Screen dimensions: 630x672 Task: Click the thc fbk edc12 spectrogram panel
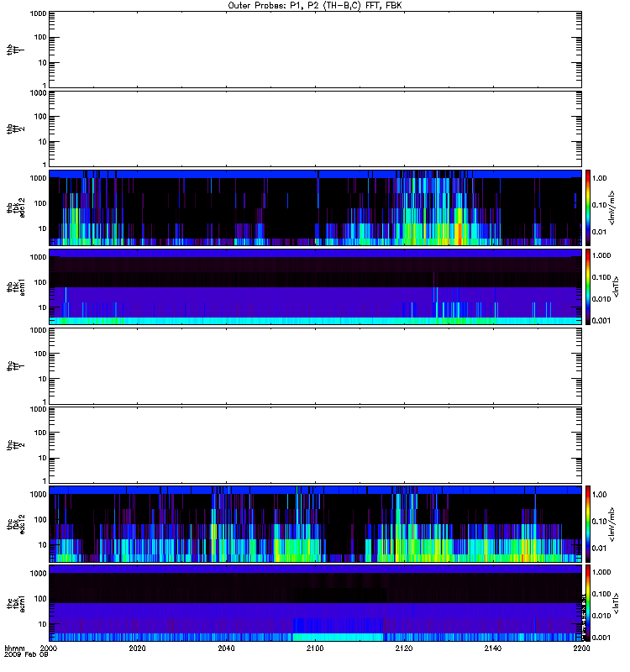pyautogui.click(x=315, y=524)
